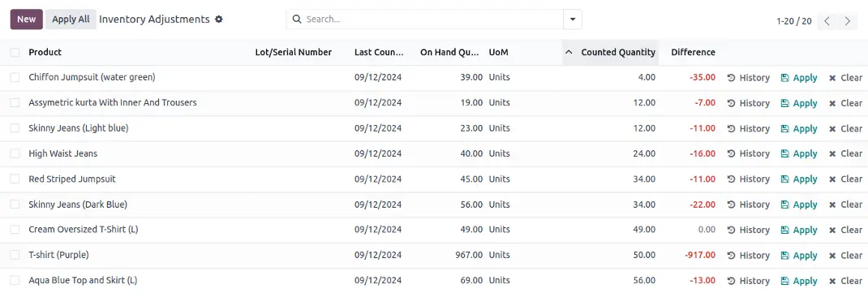
Task: Focus the Search input field
Action: (x=433, y=19)
